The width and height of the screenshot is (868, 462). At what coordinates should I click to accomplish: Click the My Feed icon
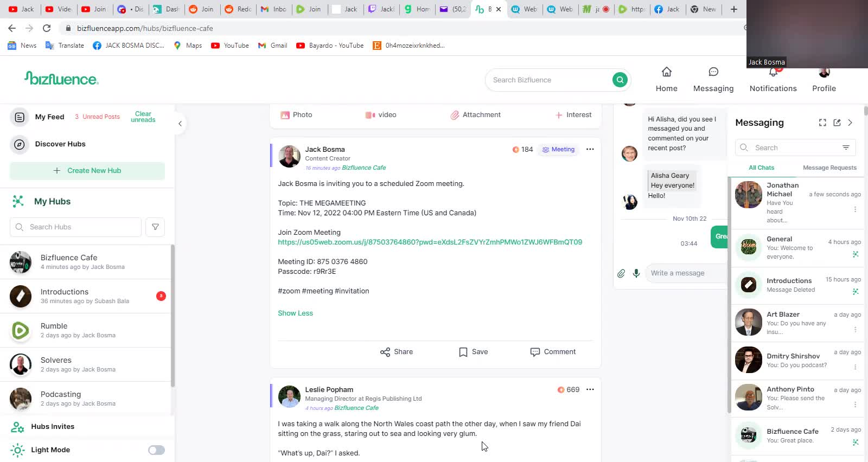click(x=20, y=117)
